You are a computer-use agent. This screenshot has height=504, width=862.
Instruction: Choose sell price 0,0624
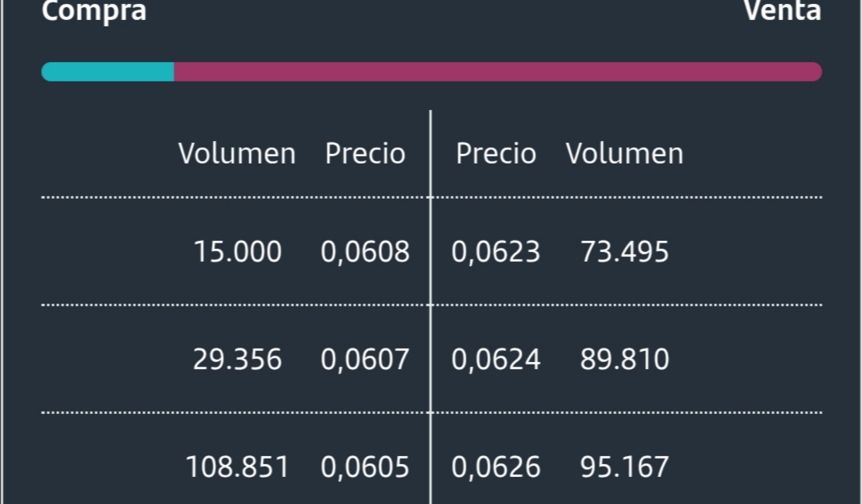496,360
